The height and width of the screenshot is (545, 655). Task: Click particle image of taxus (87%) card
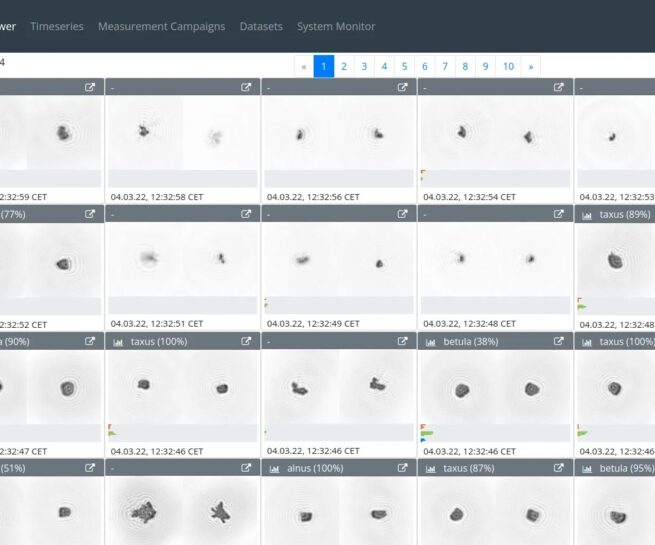pos(495,512)
